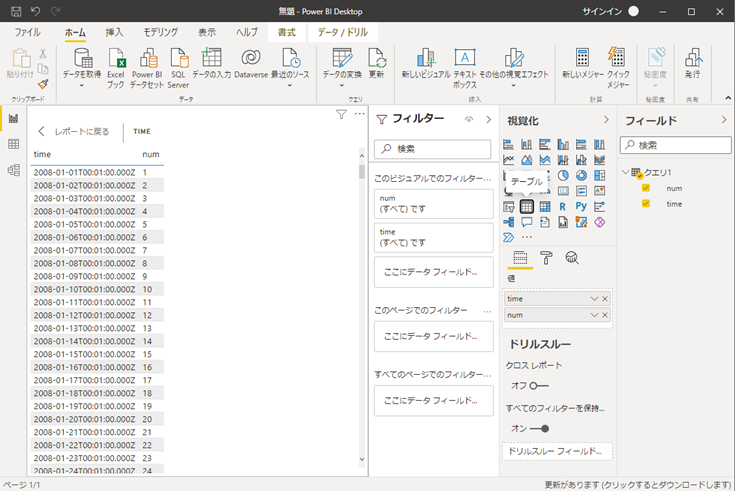Screen dimensions: 735x491
Task: Click the 更新 refresh icon
Action: tap(376, 59)
